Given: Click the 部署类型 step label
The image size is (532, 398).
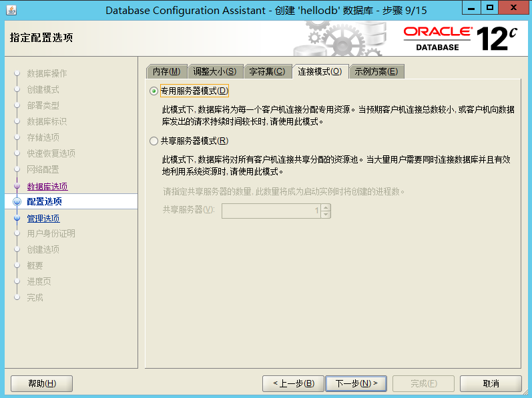Looking at the screenshot, I should click(x=43, y=105).
